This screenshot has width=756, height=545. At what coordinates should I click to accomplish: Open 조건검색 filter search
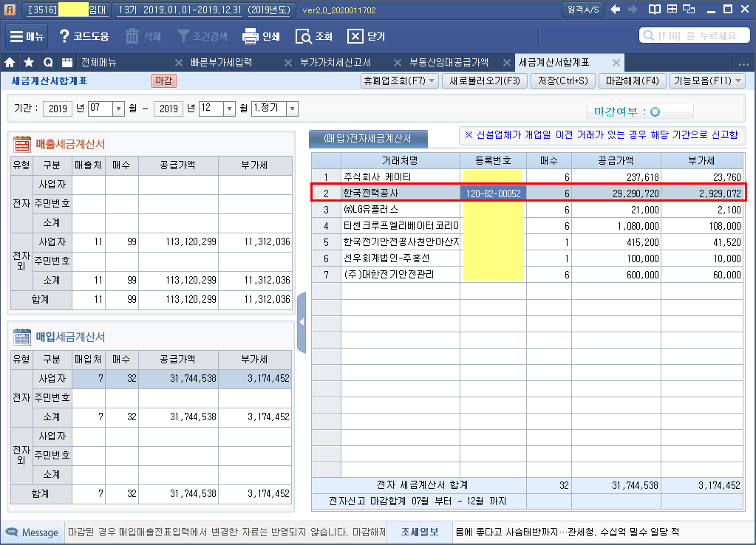tap(202, 36)
